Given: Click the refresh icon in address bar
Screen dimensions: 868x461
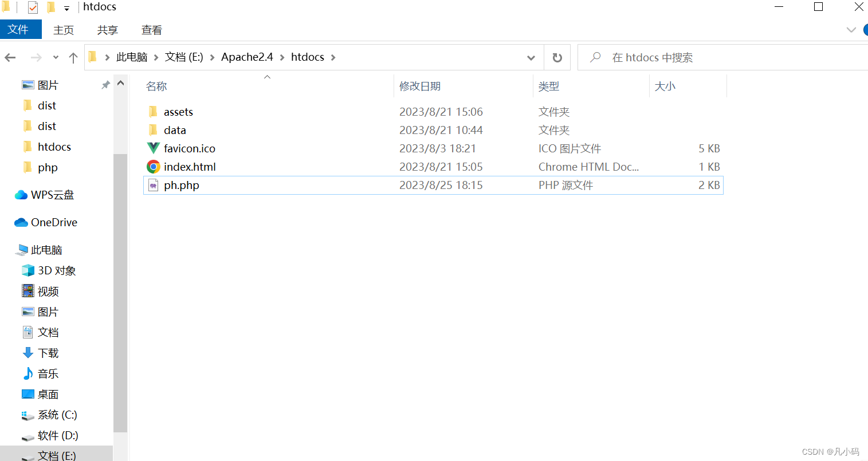Looking at the screenshot, I should coord(556,57).
